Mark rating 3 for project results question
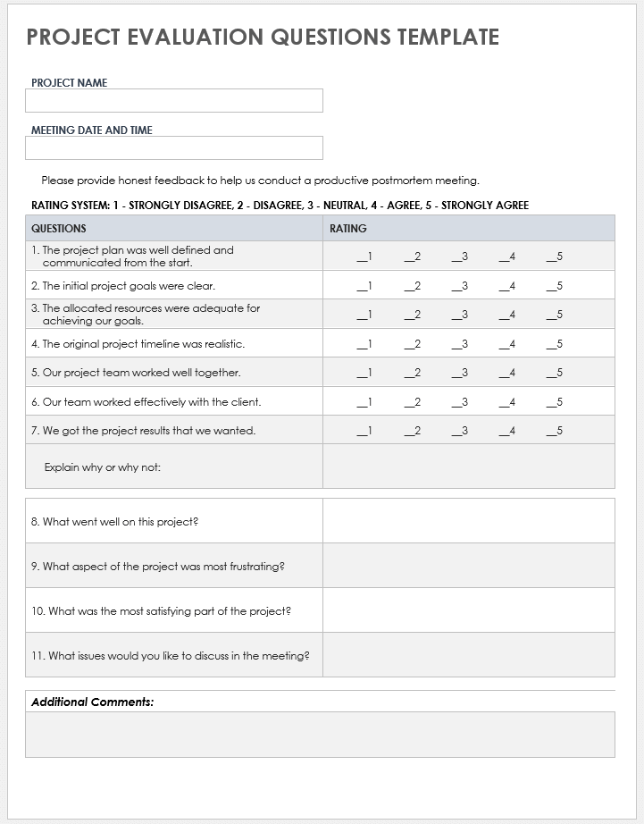 point(459,431)
